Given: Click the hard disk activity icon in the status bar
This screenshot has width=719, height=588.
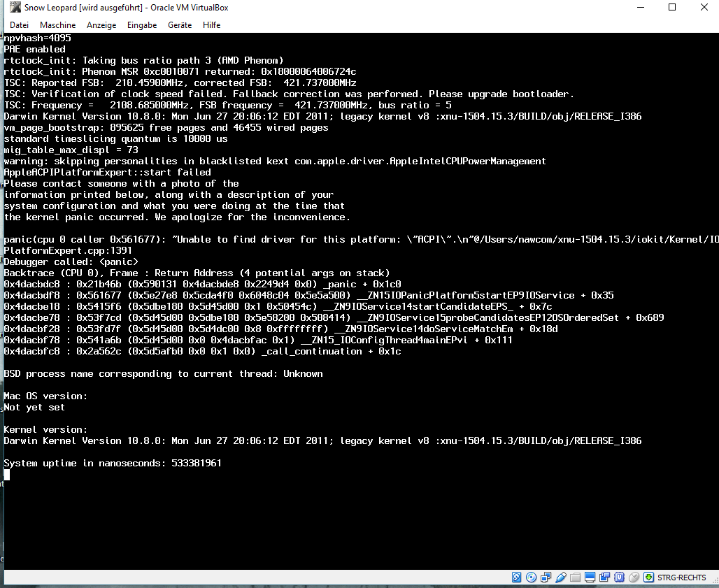Looking at the screenshot, I should tap(516, 577).
